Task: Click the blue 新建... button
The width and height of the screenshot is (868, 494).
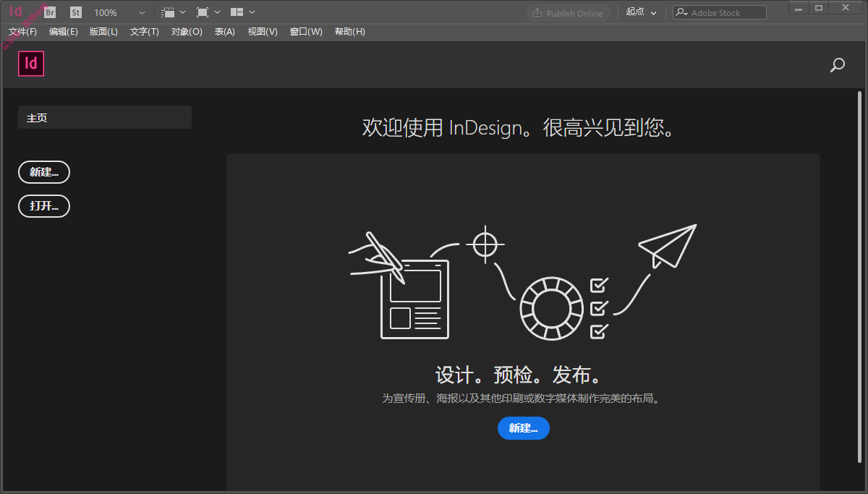Action: pos(524,428)
